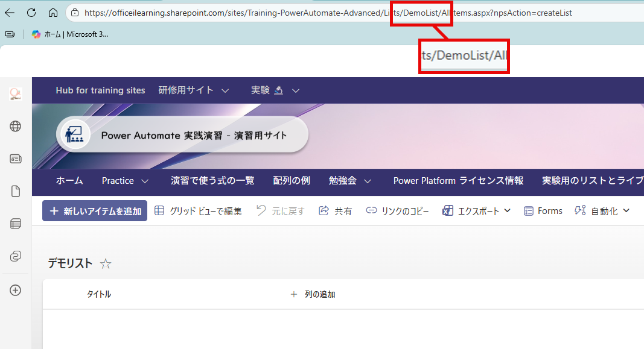The height and width of the screenshot is (349, 644).
Task: Click the Hub for training sites link
Action: tap(100, 90)
